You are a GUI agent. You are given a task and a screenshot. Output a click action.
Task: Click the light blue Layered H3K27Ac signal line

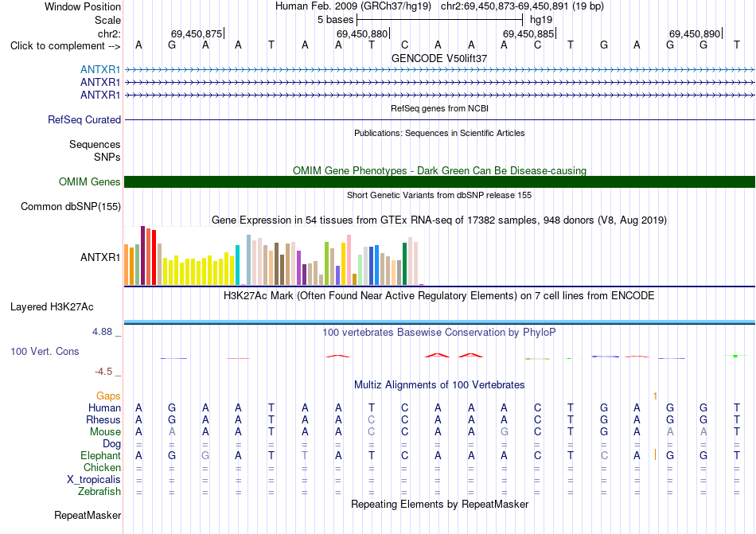[439, 322]
